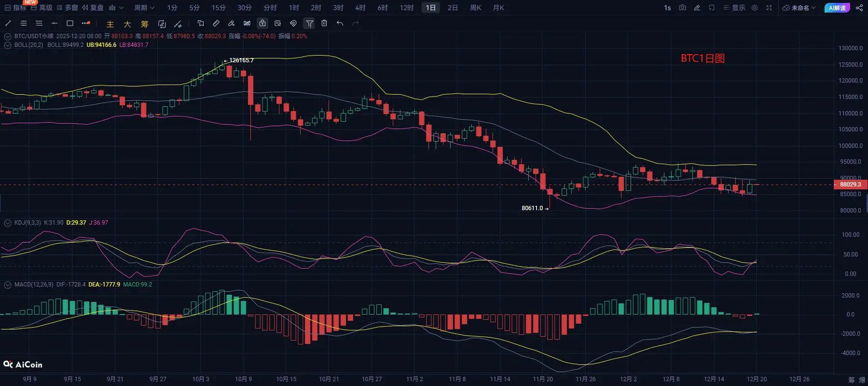Activate the 主 indicator shortcut
The image size is (868, 386).
[110, 24]
